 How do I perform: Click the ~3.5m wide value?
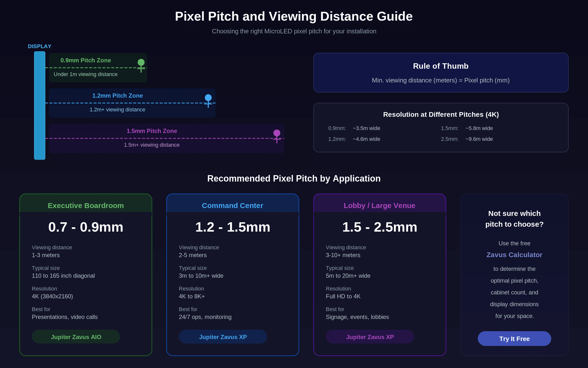(x=367, y=128)
